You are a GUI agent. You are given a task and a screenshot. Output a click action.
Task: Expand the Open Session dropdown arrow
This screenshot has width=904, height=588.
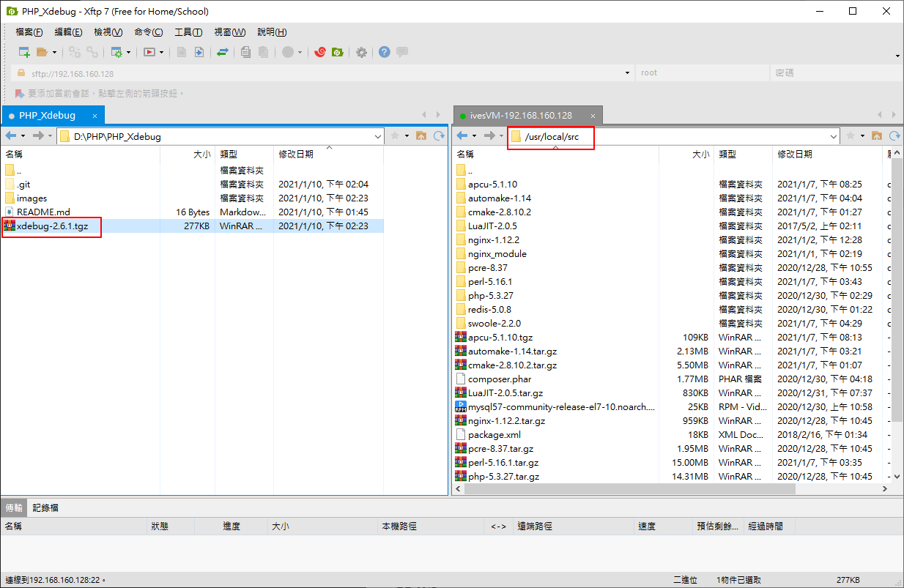click(x=54, y=53)
